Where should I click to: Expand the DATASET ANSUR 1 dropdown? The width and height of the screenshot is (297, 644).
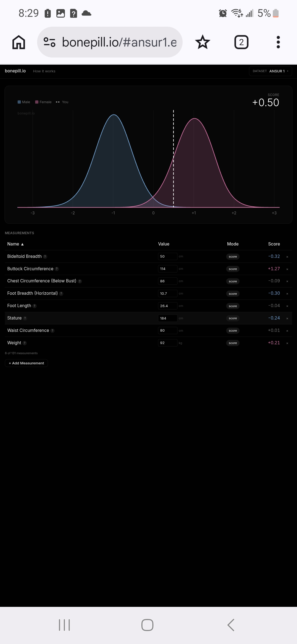[271, 71]
